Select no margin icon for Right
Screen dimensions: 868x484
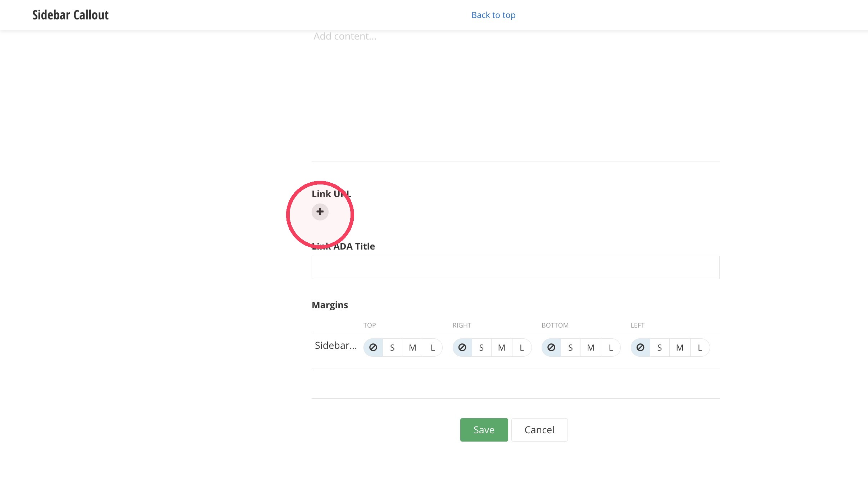pyautogui.click(x=462, y=348)
